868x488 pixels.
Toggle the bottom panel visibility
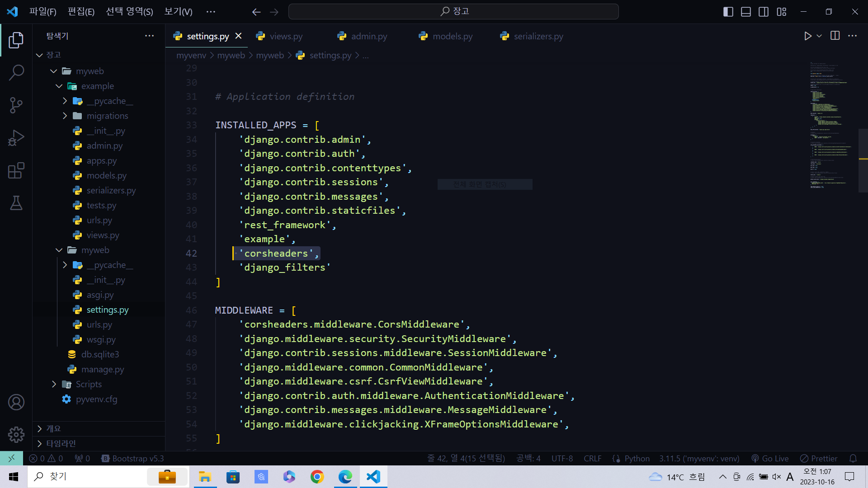click(x=746, y=12)
